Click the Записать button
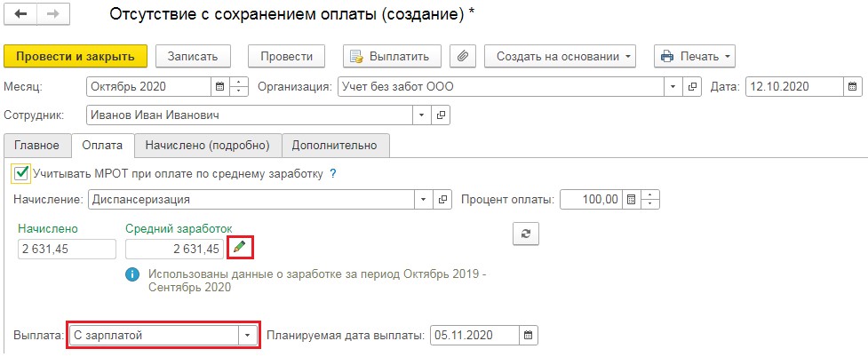This screenshot has width=868, height=357. pos(193,57)
